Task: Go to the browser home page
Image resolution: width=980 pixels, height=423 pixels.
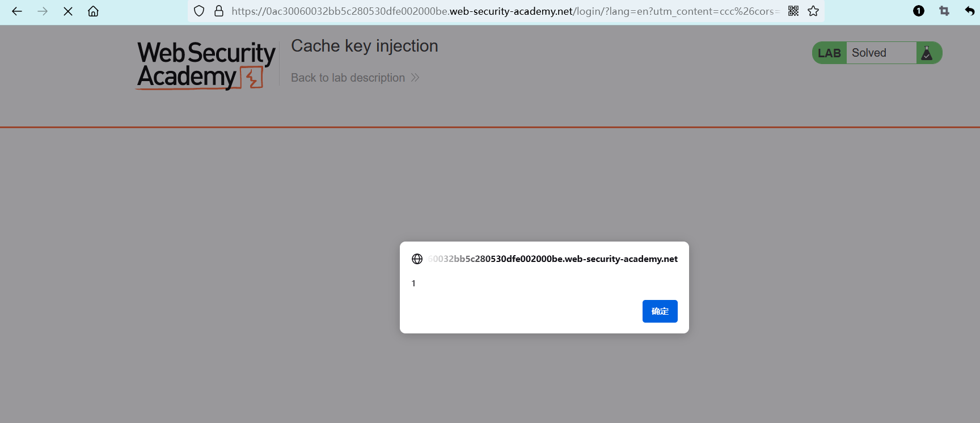Action: pos(93,11)
